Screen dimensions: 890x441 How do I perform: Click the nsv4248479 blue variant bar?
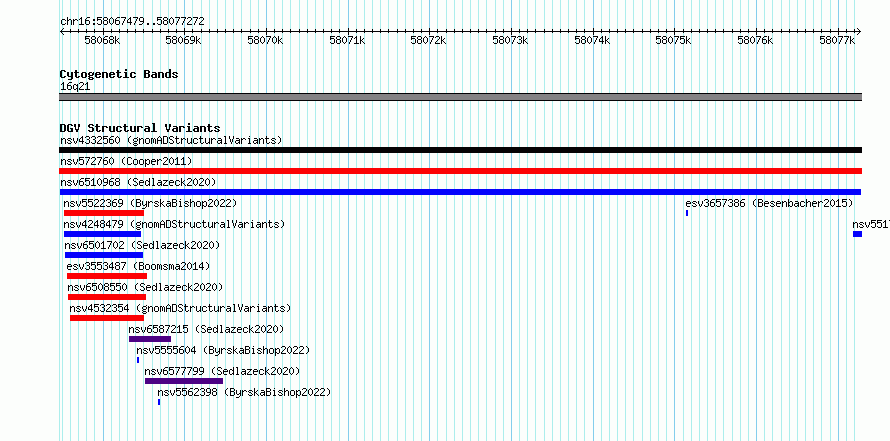[x=102, y=234]
